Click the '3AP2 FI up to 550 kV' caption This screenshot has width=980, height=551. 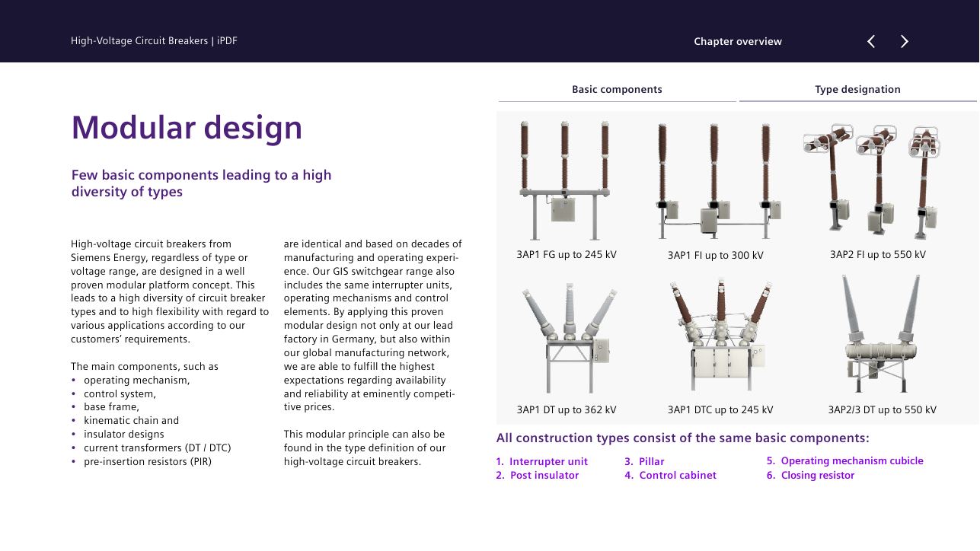click(x=878, y=255)
